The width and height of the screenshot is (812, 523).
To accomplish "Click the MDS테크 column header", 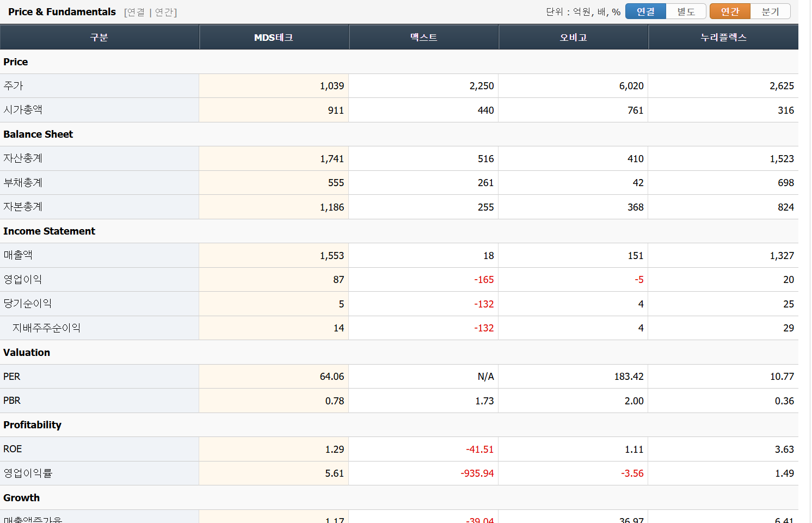I will tap(274, 38).
